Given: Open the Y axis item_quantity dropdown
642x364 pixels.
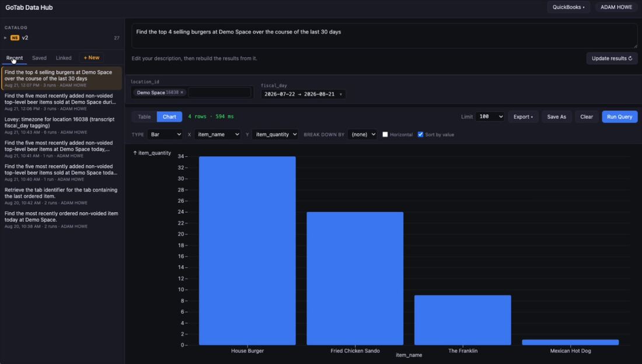Looking at the screenshot, I should click(x=275, y=134).
